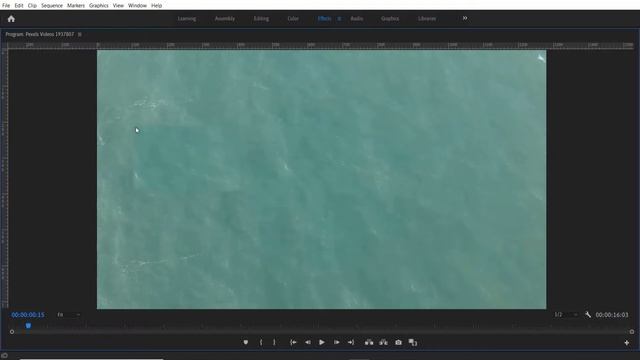Open the playback resolution 1/2 dropdown
This screenshot has width=640, height=360.
click(566, 315)
